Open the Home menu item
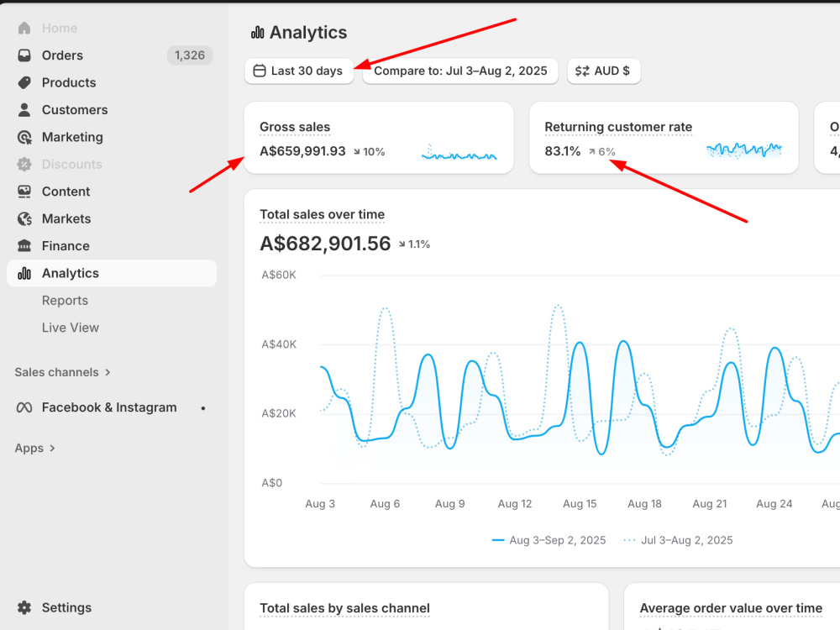Image resolution: width=840 pixels, height=630 pixels. coord(112,28)
